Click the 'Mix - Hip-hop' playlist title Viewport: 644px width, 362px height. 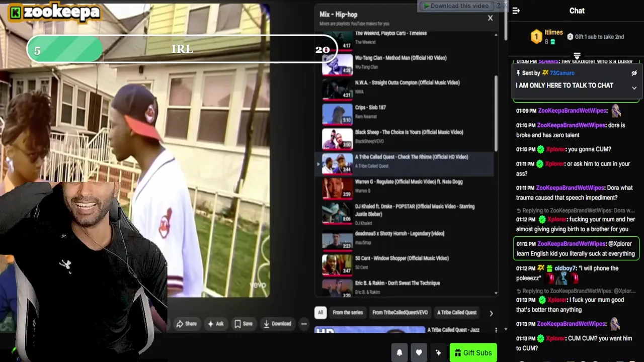click(338, 15)
